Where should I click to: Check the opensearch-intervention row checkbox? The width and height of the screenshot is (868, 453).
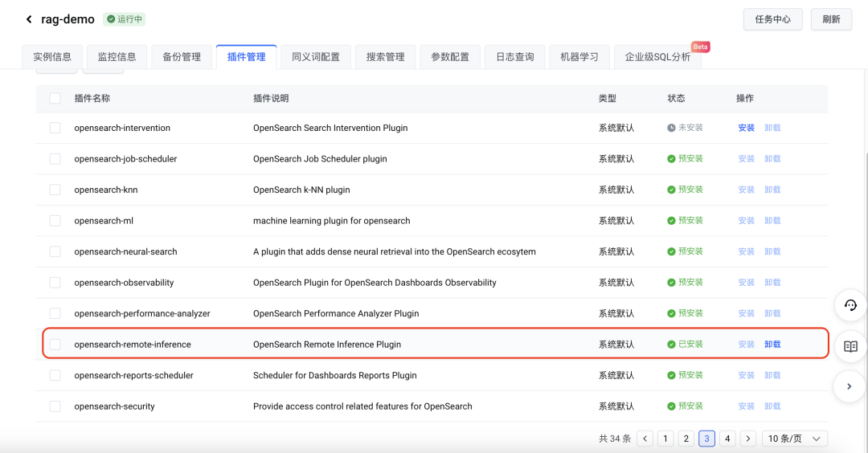pyautogui.click(x=55, y=128)
